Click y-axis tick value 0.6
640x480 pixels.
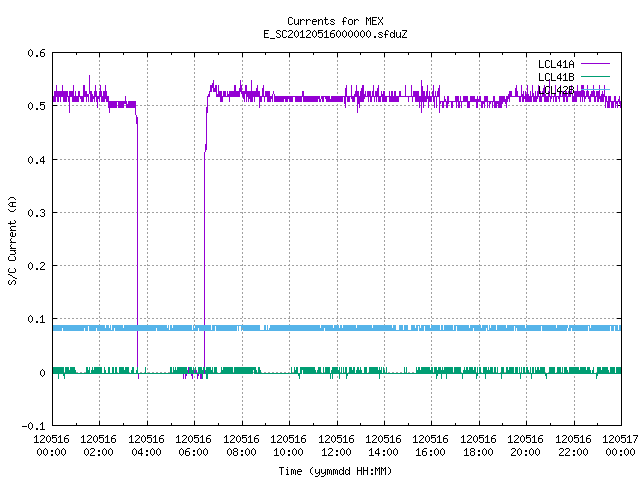tap(36, 53)
